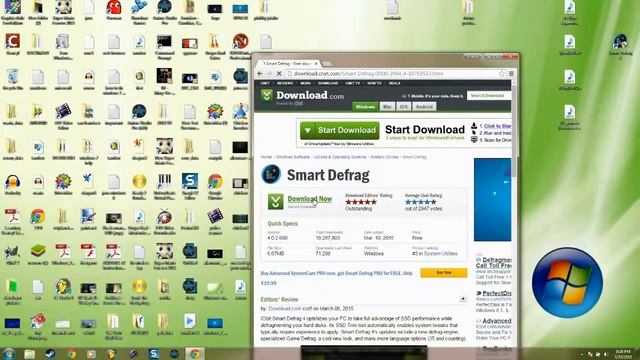Focus the download.cnet.com address bar

tap(392, 73)
